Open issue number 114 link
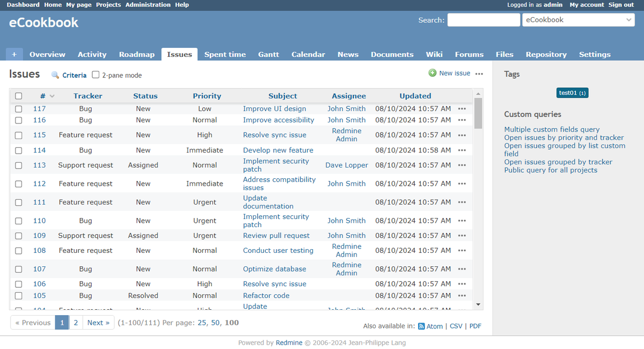644x349 pixels. click(39, 150)
